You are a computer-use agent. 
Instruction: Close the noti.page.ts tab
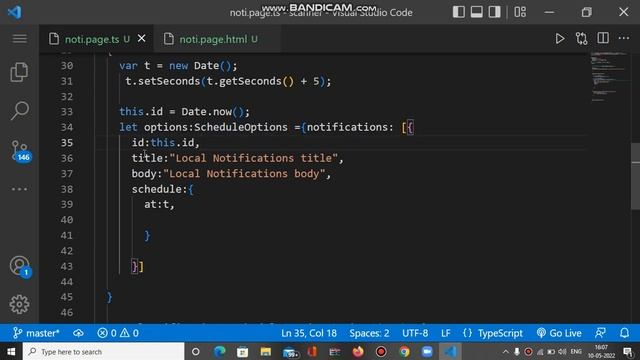(142, 38)
